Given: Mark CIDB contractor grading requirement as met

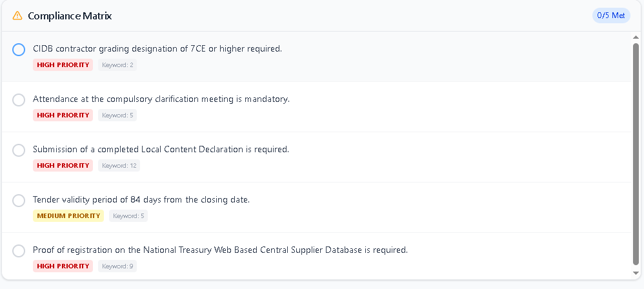Looking at the screenshot, I should pos(19,50).
